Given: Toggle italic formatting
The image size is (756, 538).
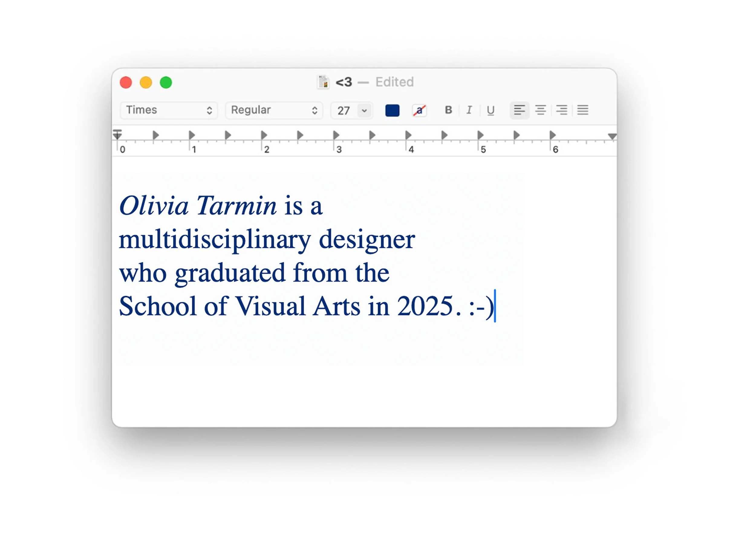Looking at the screenshot, I should coord(469,110).
